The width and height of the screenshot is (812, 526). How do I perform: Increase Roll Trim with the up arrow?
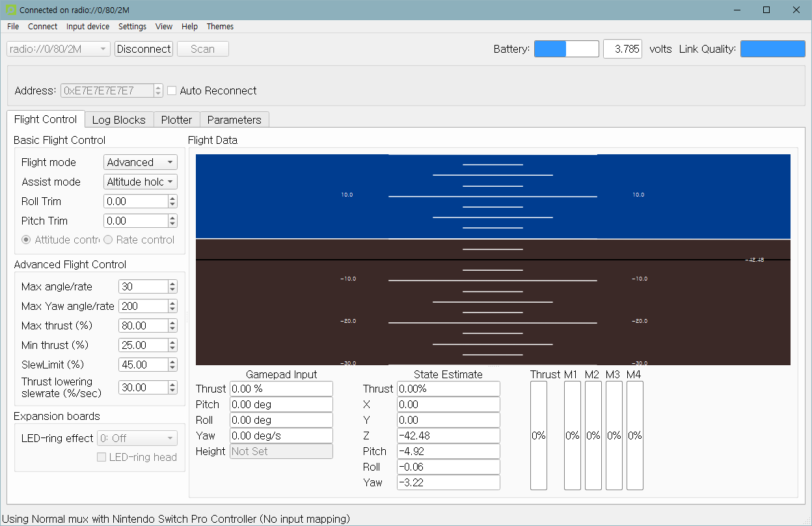point(172,199)
